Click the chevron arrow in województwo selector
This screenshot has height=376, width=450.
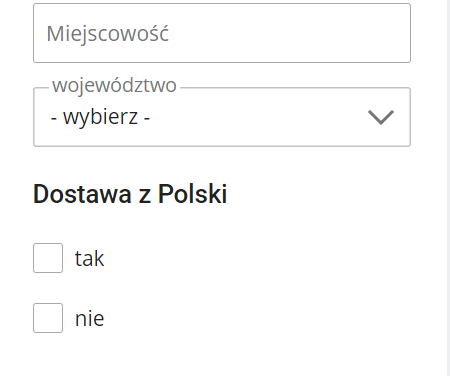[x=381, y=117]
